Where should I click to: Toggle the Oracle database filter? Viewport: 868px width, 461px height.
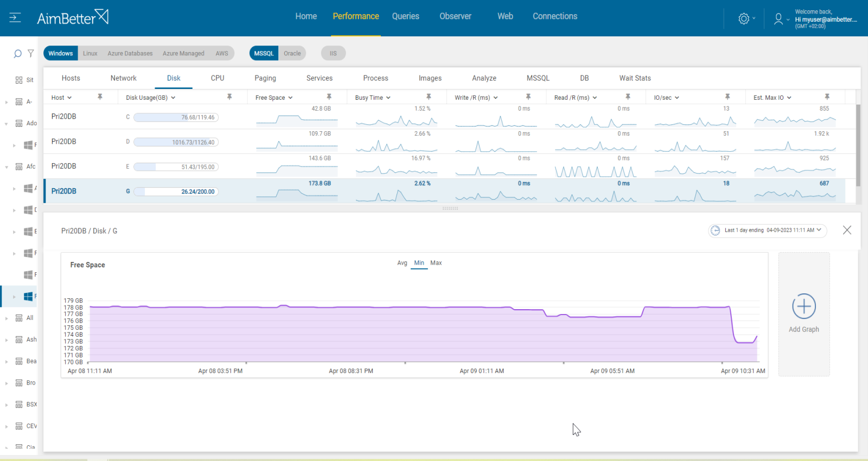point(292,53)
